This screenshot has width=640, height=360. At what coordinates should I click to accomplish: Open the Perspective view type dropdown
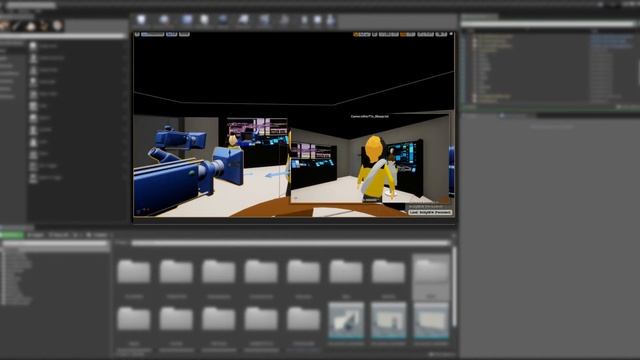pyautogui.click(x=153, y=34)
